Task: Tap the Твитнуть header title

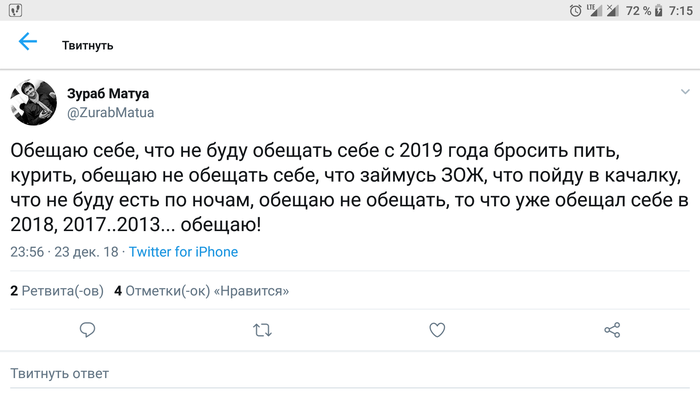Action: pyautogui.click(x=88, y=46)
